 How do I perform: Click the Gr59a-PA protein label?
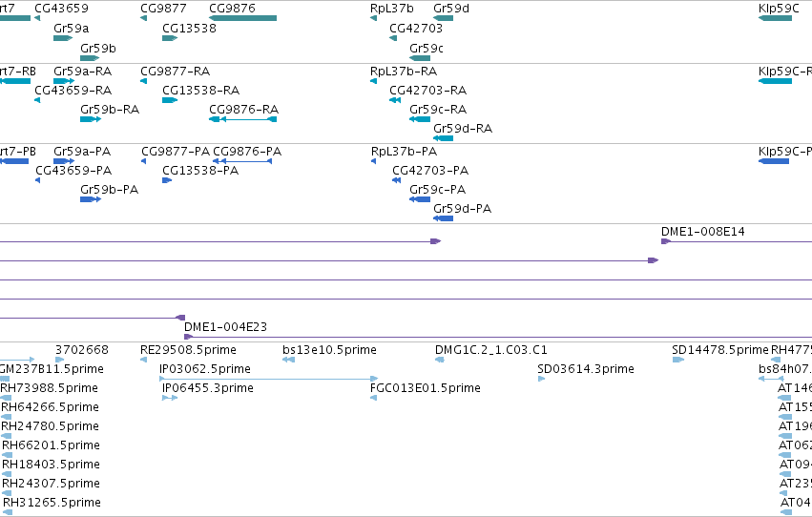coord(82,151)
